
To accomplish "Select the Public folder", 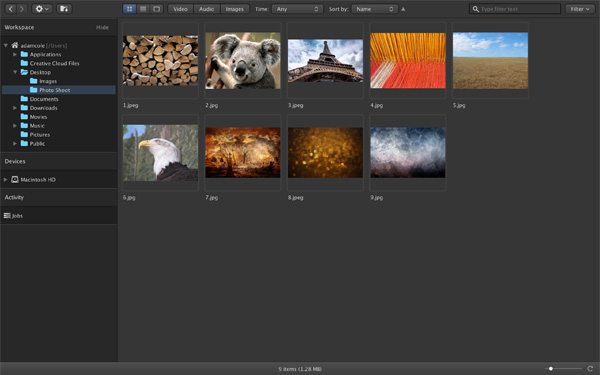I will coord(33,143).
